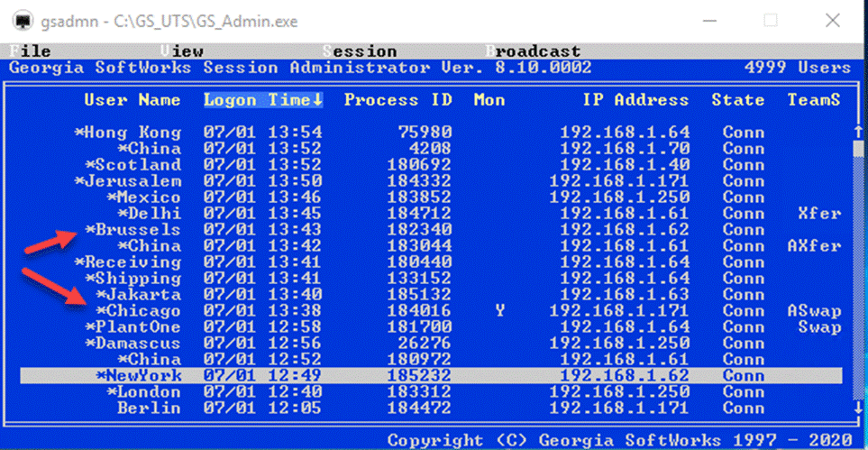Select the Berlin session row
The height and width of the screenshot is (450, 868).
(431, 409)
